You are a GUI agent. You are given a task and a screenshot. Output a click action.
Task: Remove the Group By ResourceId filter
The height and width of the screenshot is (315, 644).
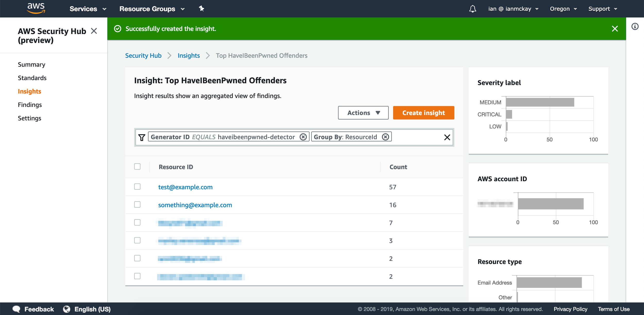coord(385,137)
